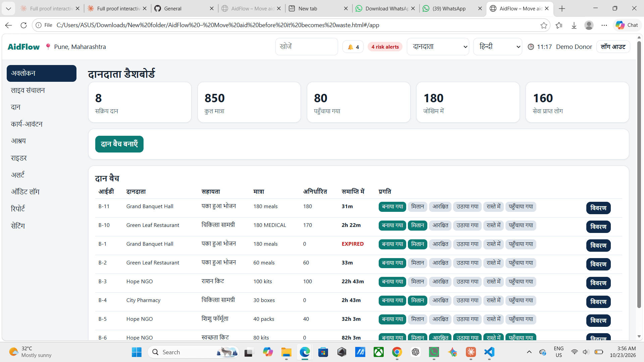Open the browser downloads icon
Viewport: 644px width, 362px height.
coord(574,25)
